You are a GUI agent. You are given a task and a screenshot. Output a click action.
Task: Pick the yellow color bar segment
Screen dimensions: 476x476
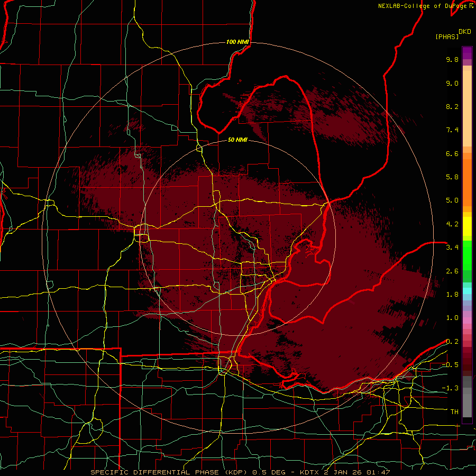click(467, 226)
